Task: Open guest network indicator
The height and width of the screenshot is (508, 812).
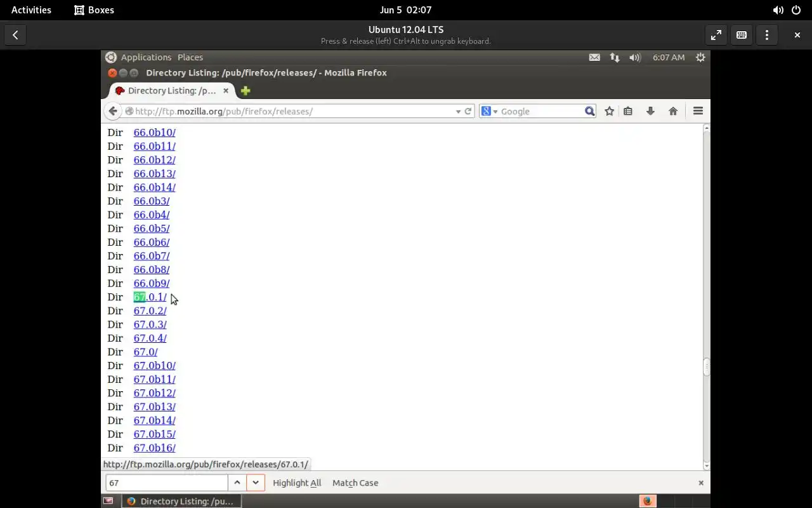Action: [615, 57]
